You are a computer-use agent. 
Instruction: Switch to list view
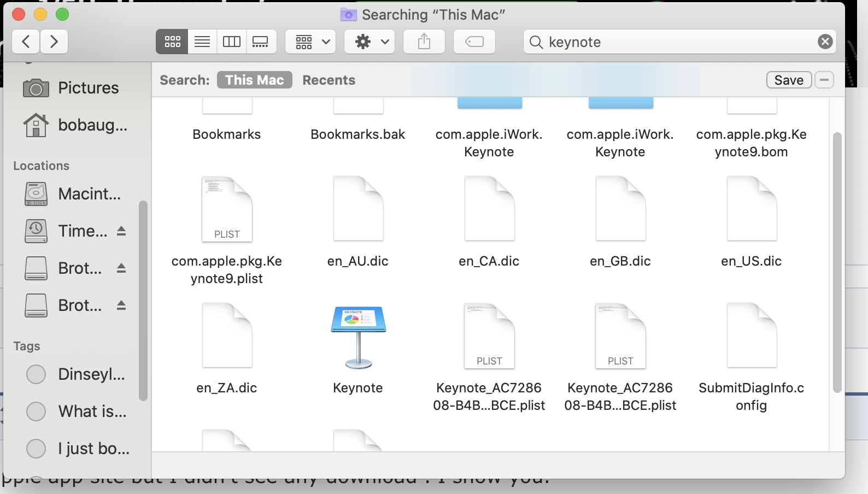[x=202, y=42]
